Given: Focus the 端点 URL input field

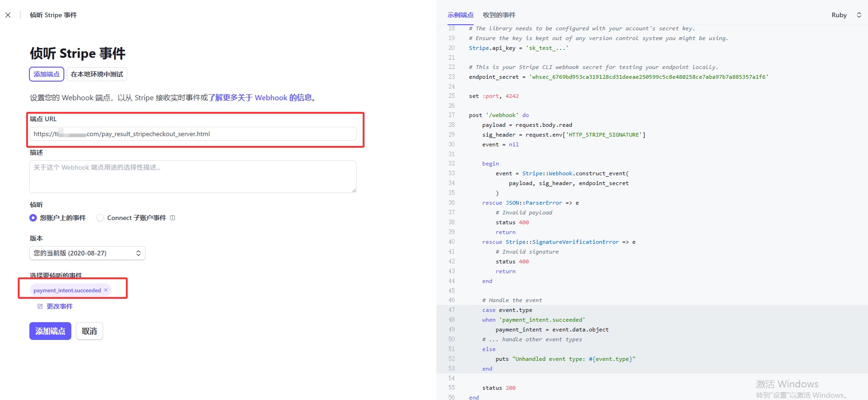Looking at the screenshot, I should pyautogui.click(x=193, y=134).
